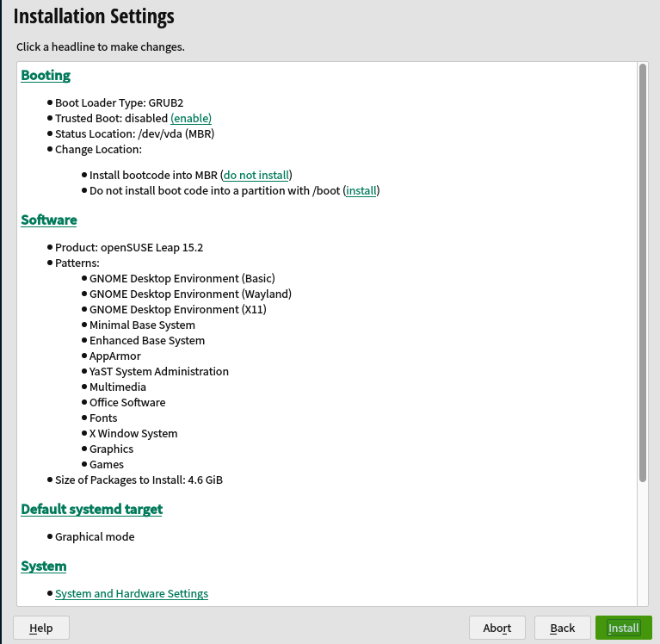The height and width of the screenshot is (644, 660).
Task: Open the Software headline
Action: coord(49,220)
